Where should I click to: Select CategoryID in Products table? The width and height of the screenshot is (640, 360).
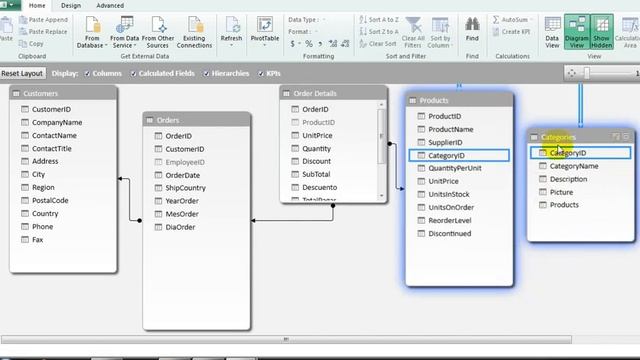tap(459, 155)
